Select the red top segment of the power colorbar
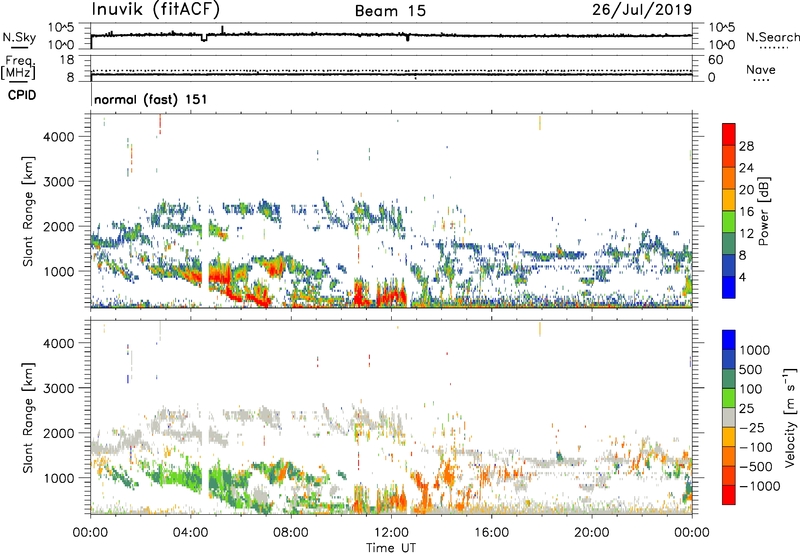Viewport: 800px width, 554px height. pyautogui.click(x=729, y=134)
